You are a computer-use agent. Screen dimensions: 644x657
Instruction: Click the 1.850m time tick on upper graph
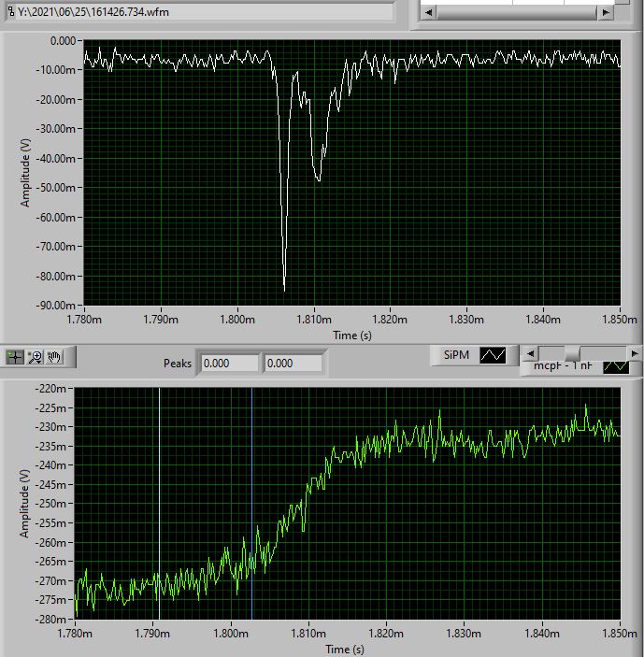[620, 320]
